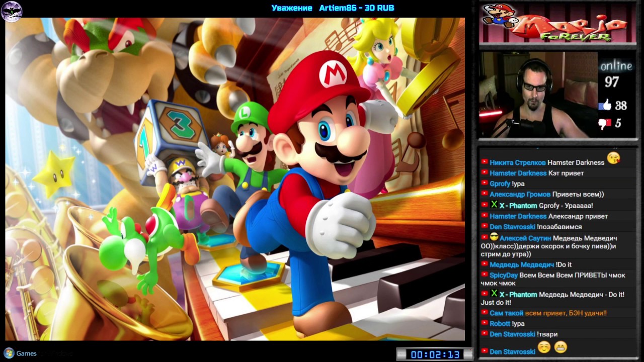The height and width of the screenshot is (362, 644).
Task: Open the username Александр Громов in chat
Action: click(x=520, y=194)
